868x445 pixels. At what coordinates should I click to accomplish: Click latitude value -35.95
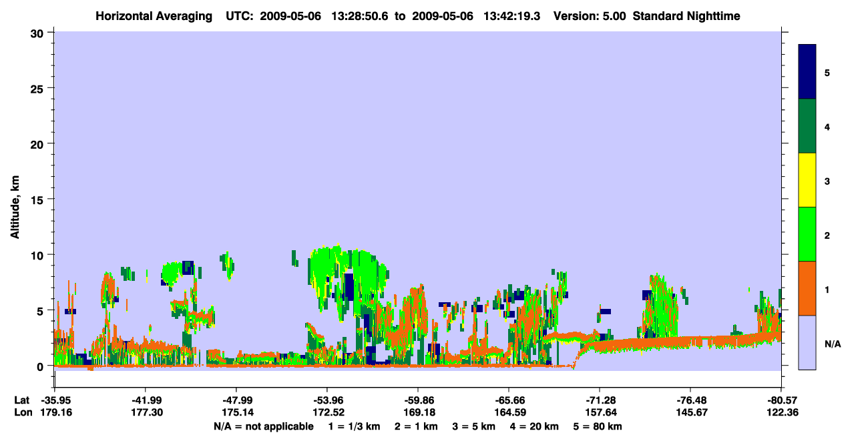[x=54, y=400]
